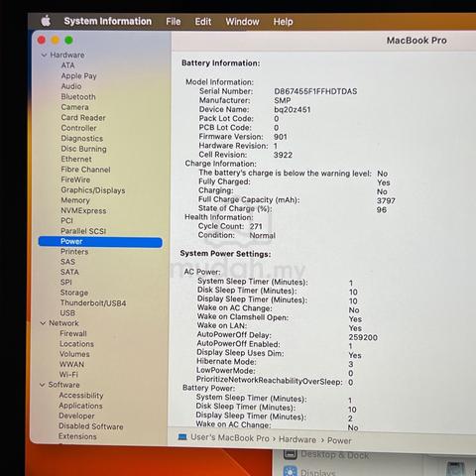
Task: Select Applications under Software
Action: [x=80, y=406]
